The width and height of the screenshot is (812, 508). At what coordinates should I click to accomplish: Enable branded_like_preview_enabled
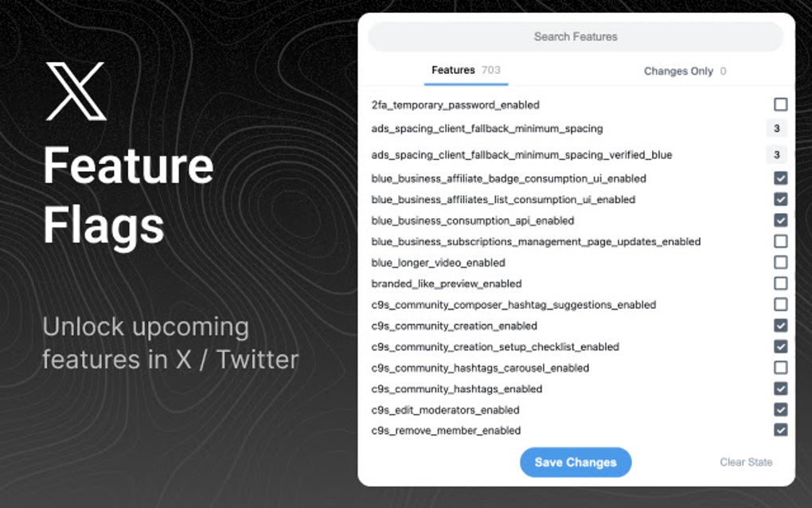click(780, 283)
